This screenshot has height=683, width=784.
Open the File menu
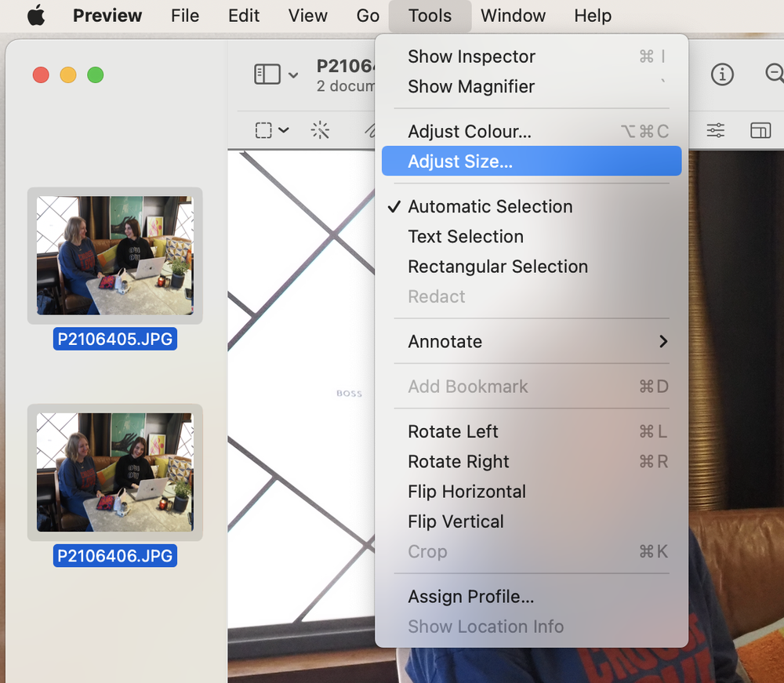185,16
